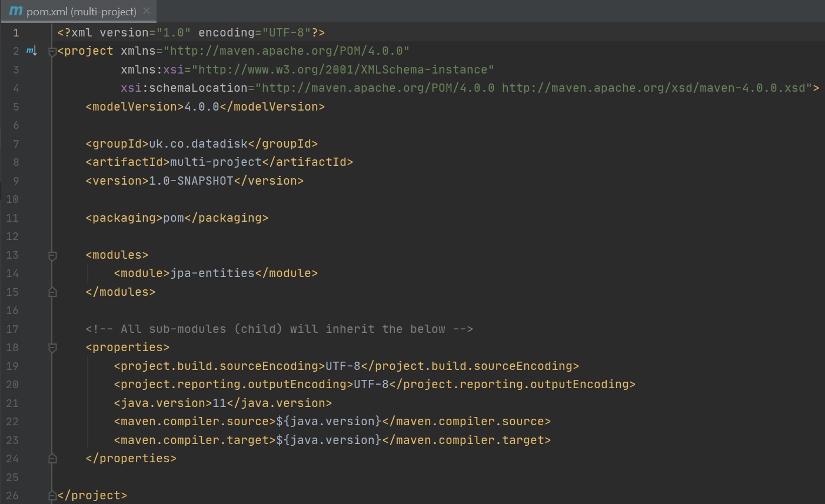
Task: Click the maven-4.0.0.xsd schema URL
Action: coord(653,88)
